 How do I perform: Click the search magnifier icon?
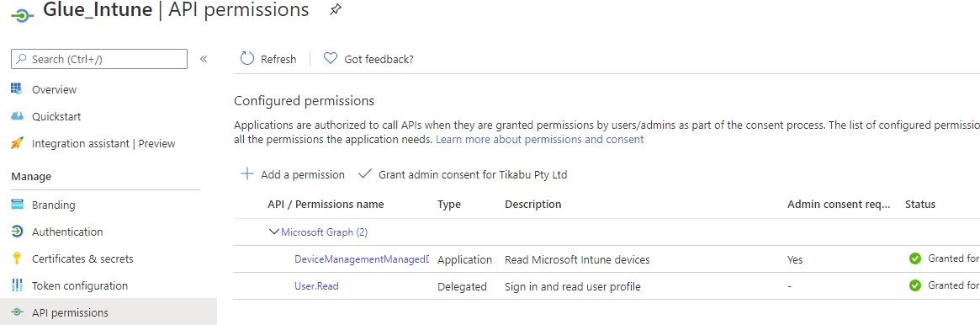(22, 59)
